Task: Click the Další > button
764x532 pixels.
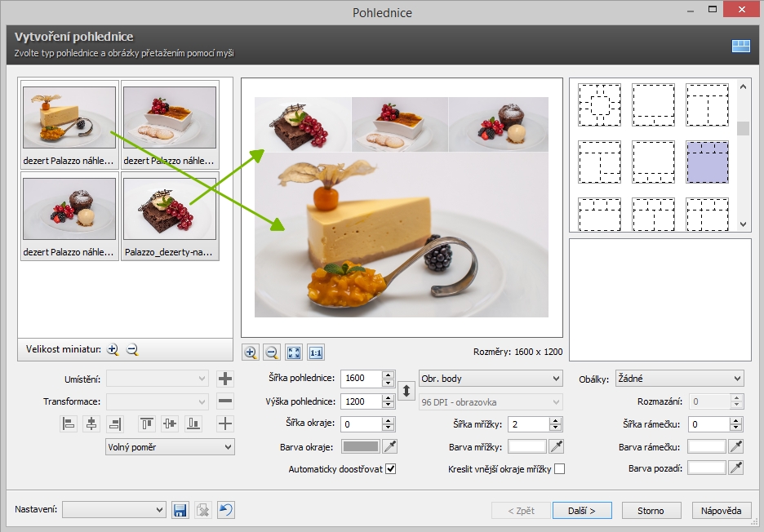Action: (580, 511)
